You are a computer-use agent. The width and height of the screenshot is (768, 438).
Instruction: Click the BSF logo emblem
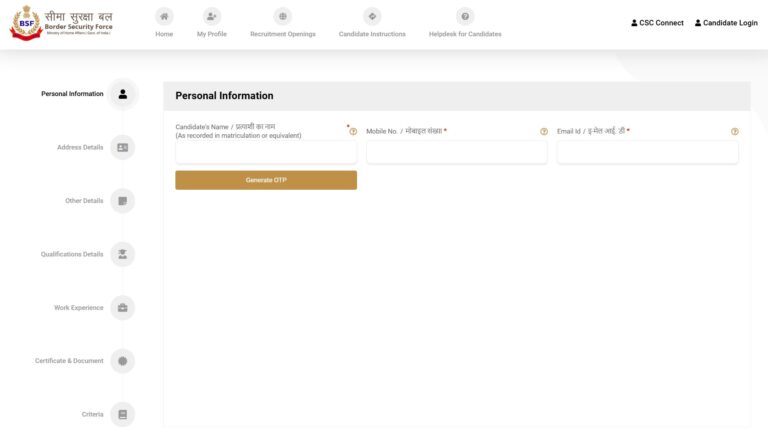tap(25, 23)
